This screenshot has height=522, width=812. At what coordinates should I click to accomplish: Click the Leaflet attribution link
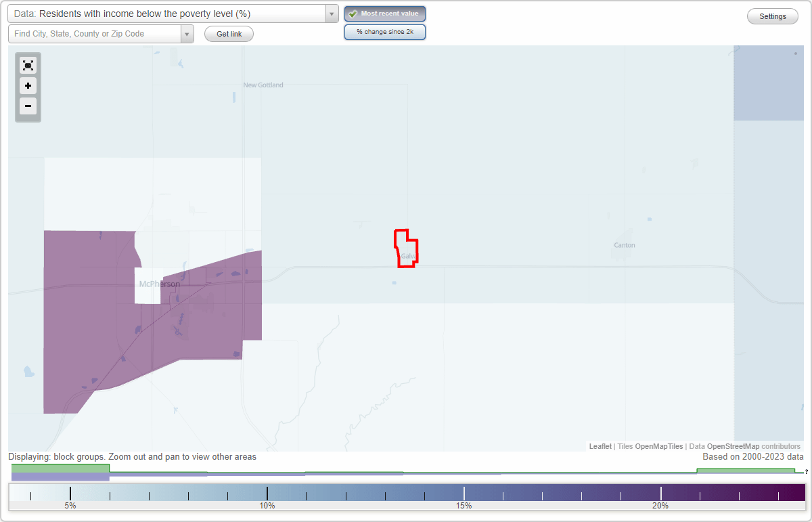[600, 446]
